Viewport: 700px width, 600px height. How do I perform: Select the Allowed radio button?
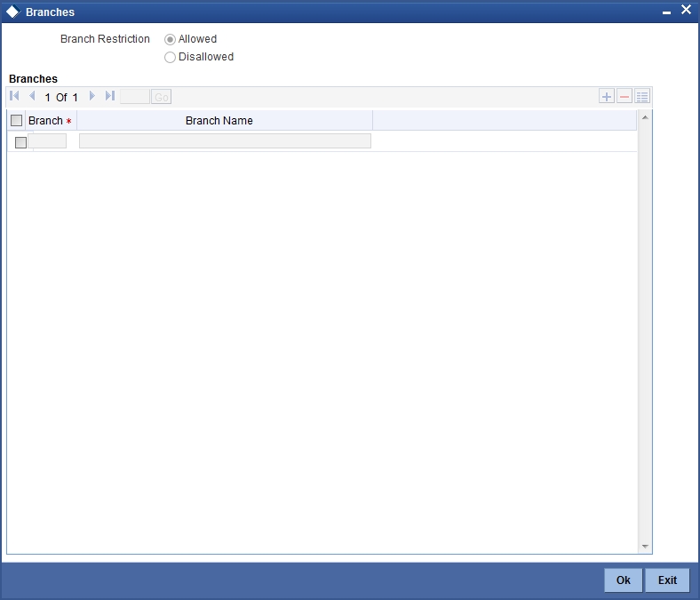coord(170,40)
